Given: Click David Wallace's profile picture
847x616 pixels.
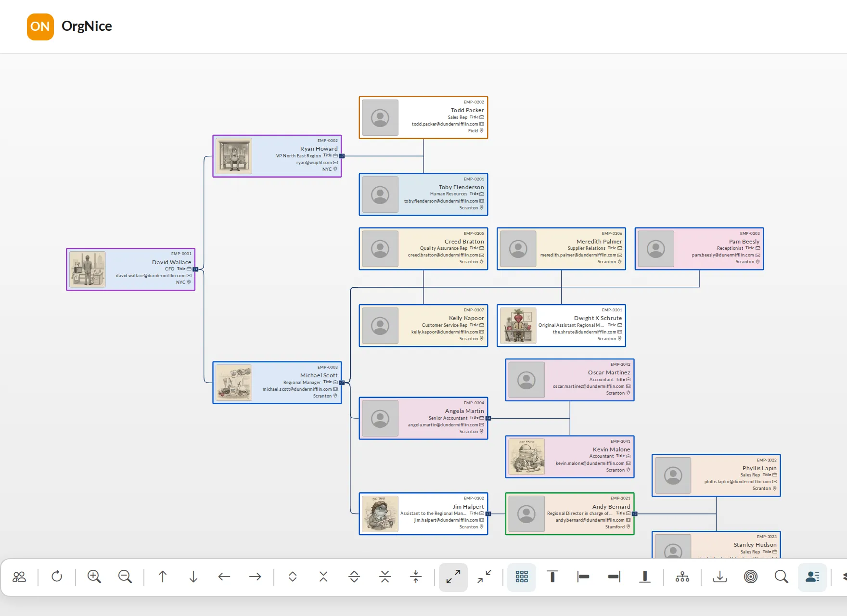Looking at the screenshot, I should [87, 269].
